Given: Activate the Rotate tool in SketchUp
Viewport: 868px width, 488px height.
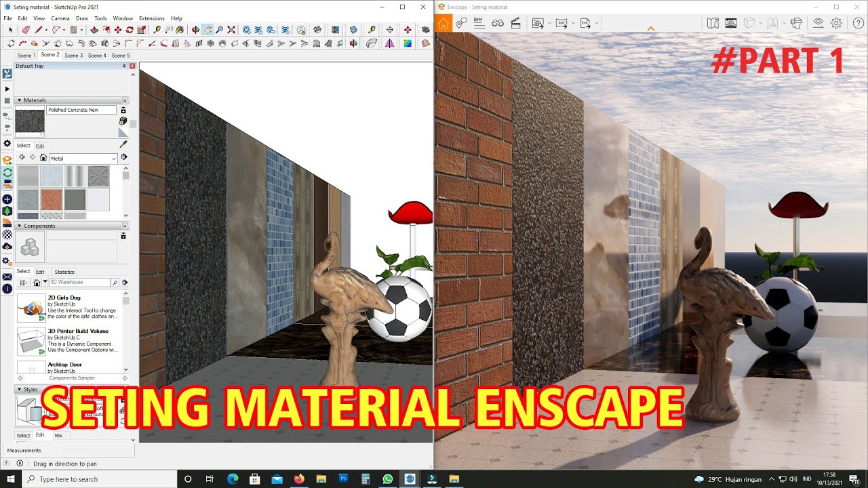Looking at the screenshot, I should [x=130, y=30].
